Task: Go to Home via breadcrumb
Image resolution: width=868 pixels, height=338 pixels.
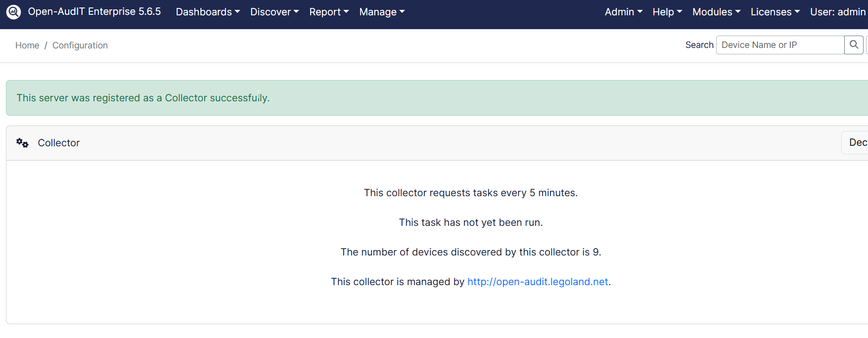Action: 27,45
